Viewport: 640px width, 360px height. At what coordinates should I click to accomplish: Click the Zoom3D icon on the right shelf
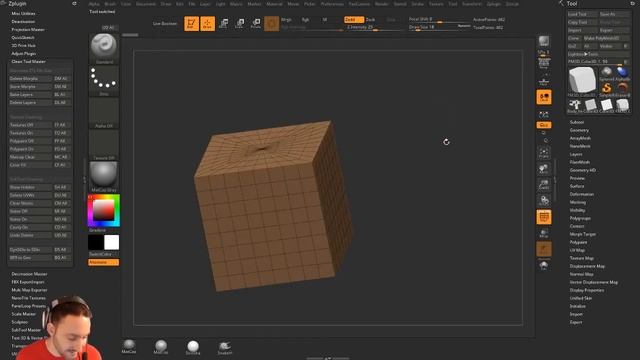[x=544, y=185]
